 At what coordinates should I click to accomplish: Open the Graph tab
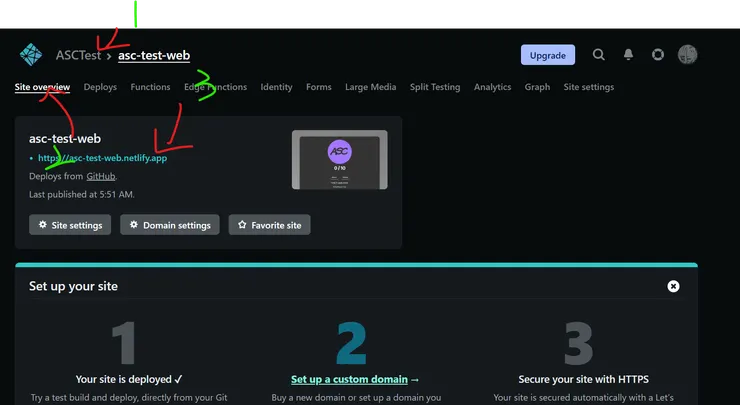click(x=538, y=87)
